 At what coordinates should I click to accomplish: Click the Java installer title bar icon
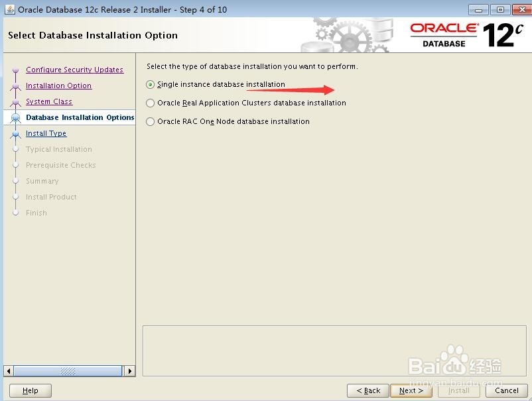click(x=9, y=9)
